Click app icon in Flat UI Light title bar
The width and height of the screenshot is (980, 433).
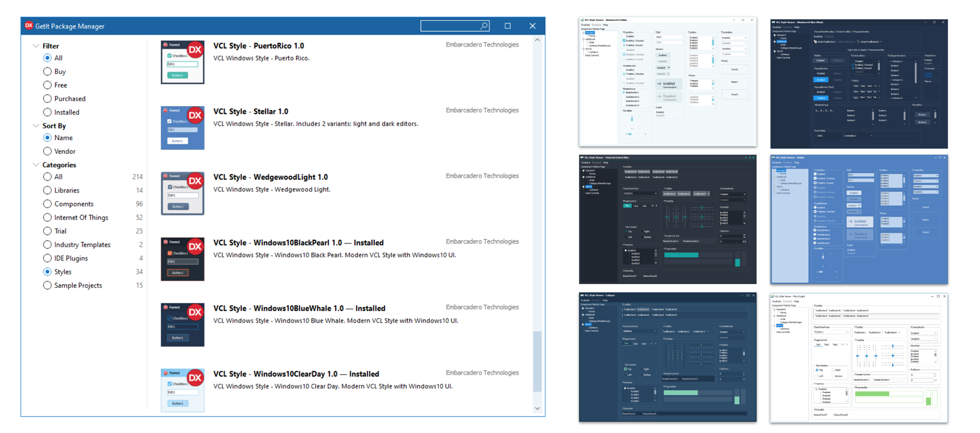pyautogui.click(x=774, y=296)
